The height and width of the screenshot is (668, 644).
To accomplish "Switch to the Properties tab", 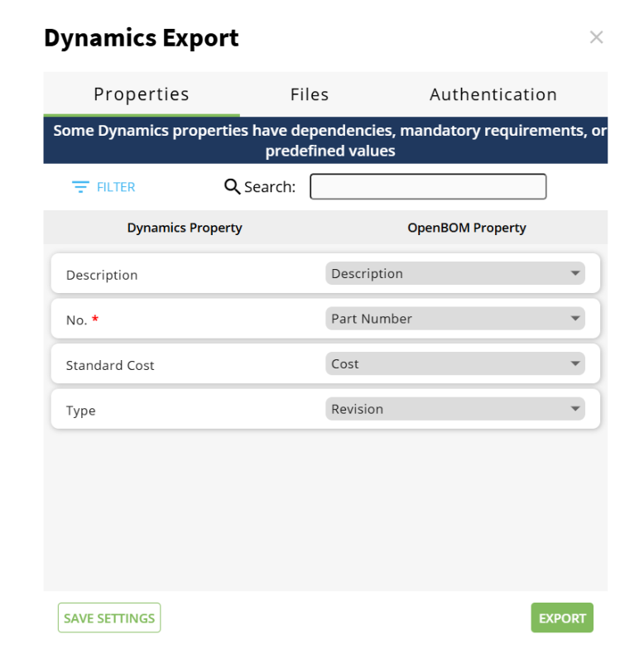I will click(142, 94).
